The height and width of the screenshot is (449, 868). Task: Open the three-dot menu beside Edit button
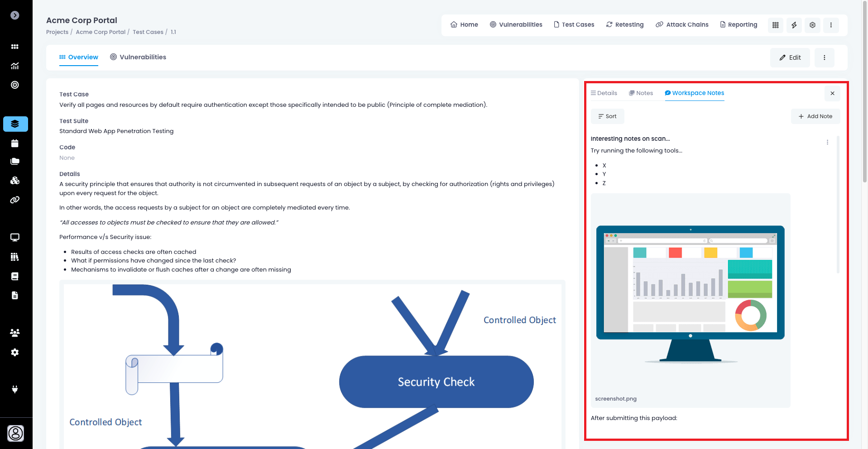tap(824, 57)
